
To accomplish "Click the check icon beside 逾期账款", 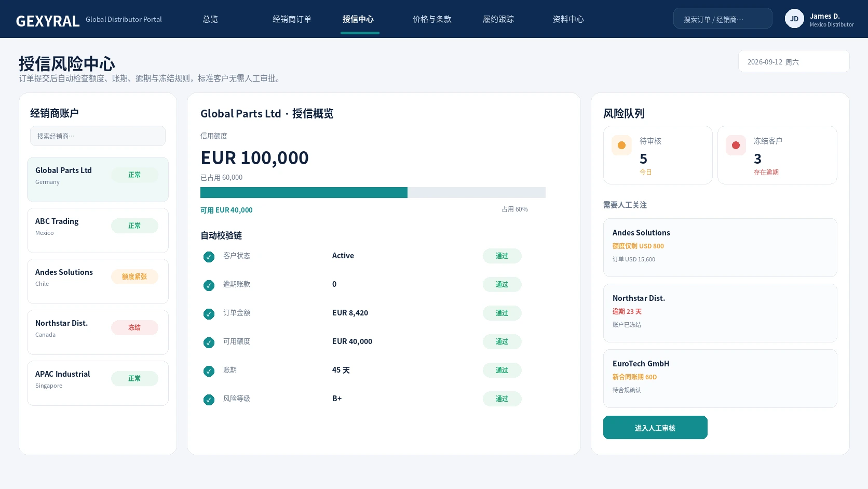I will tap(209, 285).
